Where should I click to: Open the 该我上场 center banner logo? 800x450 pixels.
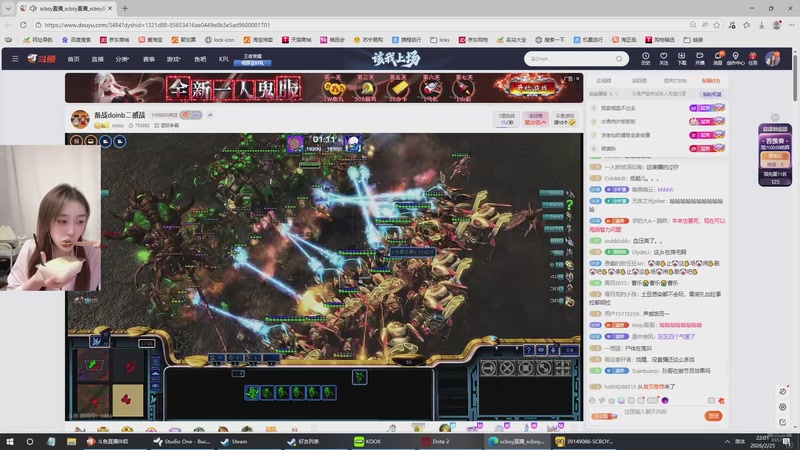click(x=396, y=59)
